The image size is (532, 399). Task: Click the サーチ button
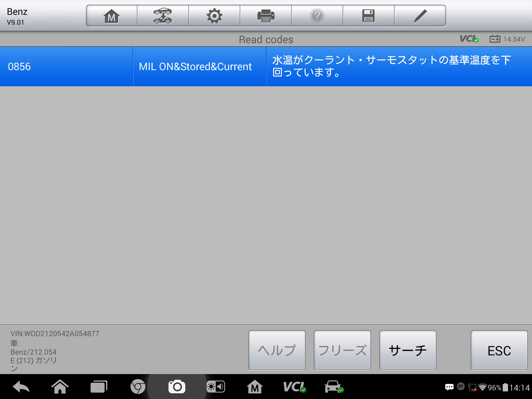click(408, 350)
